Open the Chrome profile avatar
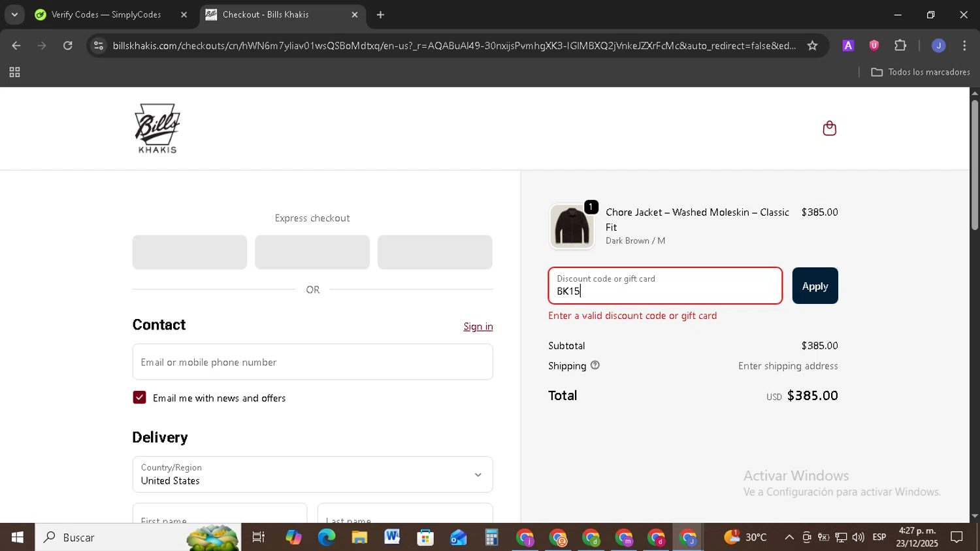 [938, 46]
